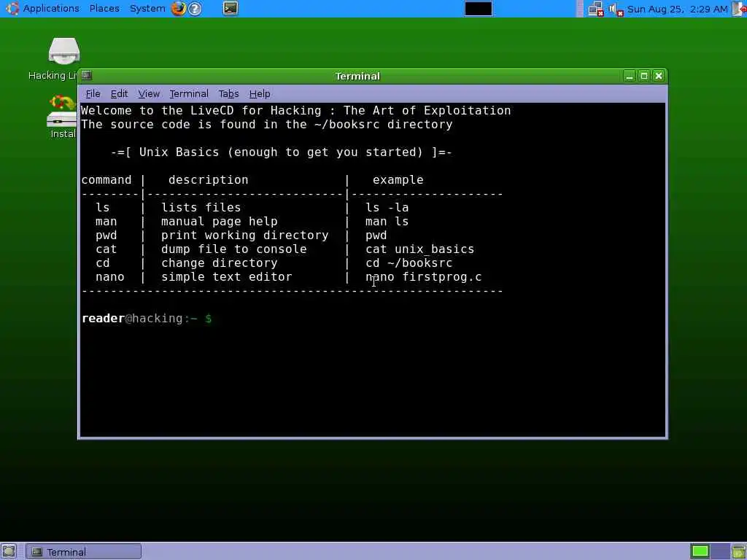
Task: Click the 'ls -la' example text
Action: click(387, 208)
